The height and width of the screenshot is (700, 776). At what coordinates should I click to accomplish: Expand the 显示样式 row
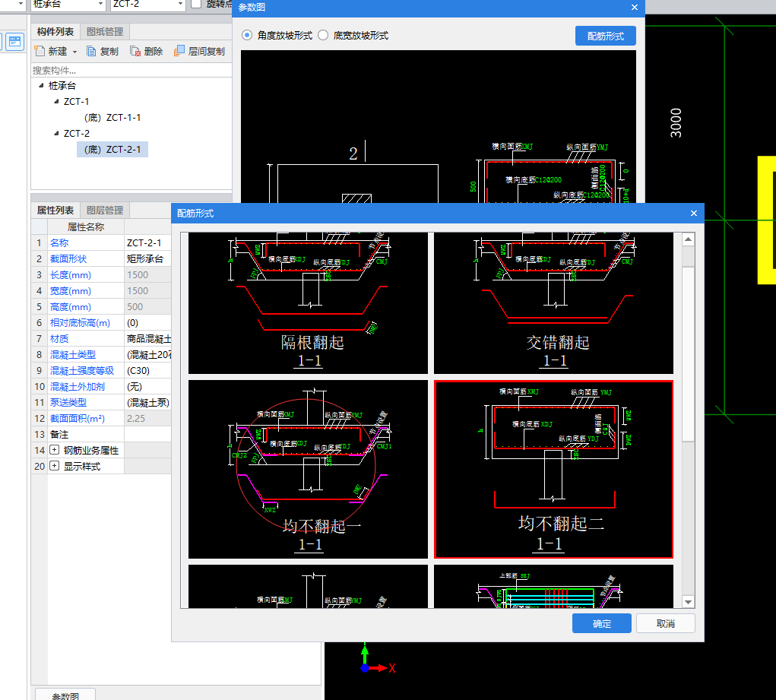55,466
